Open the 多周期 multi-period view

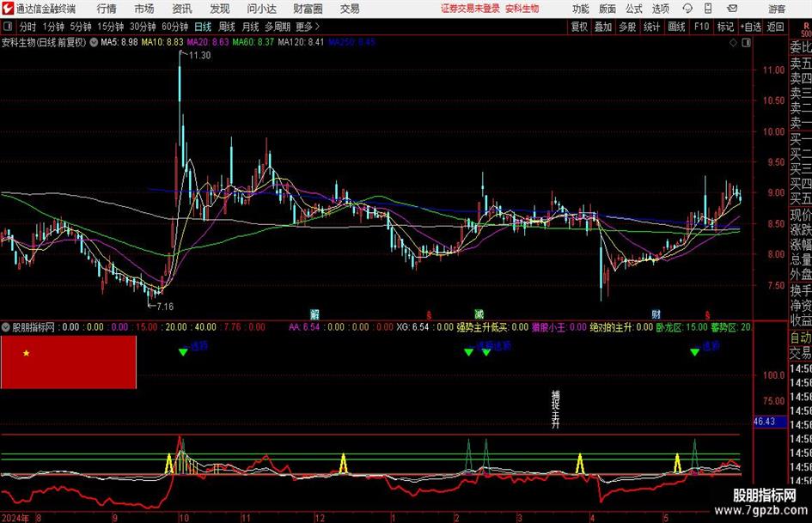(x=278, y=27)
